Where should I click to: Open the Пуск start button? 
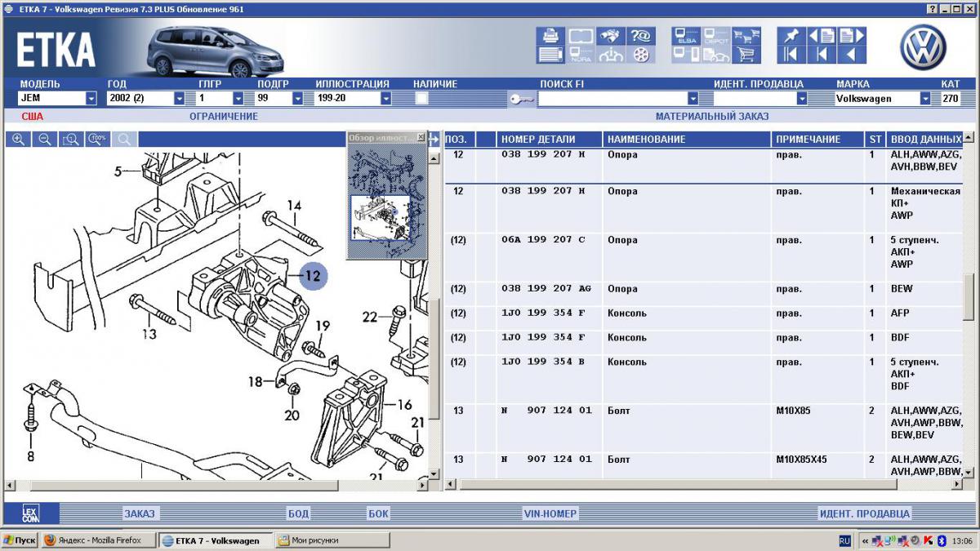point(20,540)
